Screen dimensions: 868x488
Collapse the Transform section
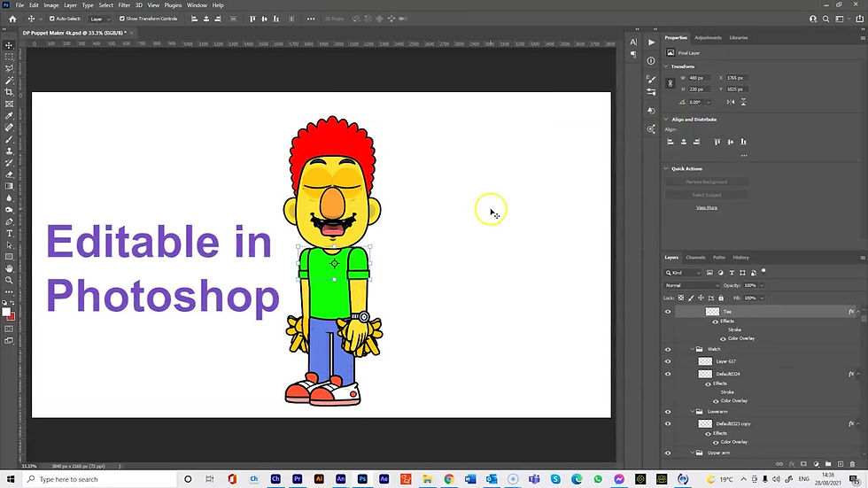(x=666, y=66)
